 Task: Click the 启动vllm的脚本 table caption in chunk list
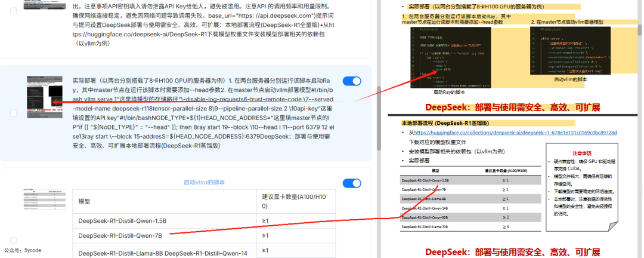coord(204,182)
